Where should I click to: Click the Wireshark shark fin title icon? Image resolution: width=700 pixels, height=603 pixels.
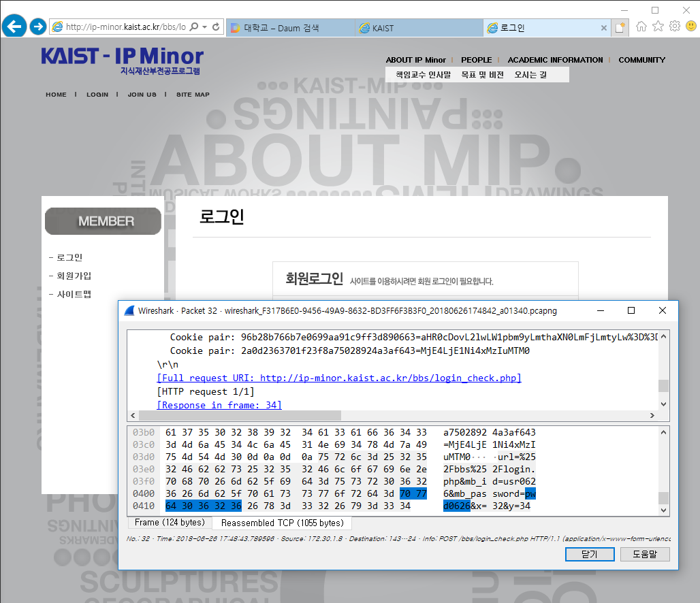tap(129, 310)
